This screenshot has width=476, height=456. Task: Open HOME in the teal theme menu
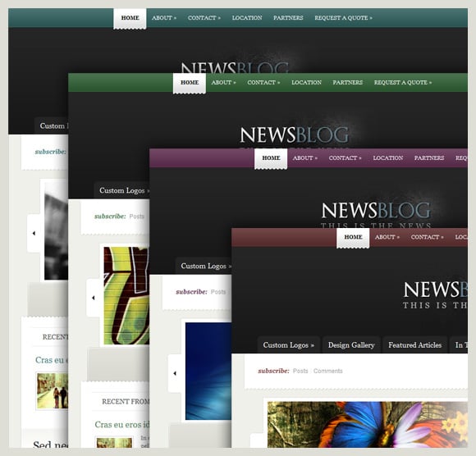click(130, 18)
